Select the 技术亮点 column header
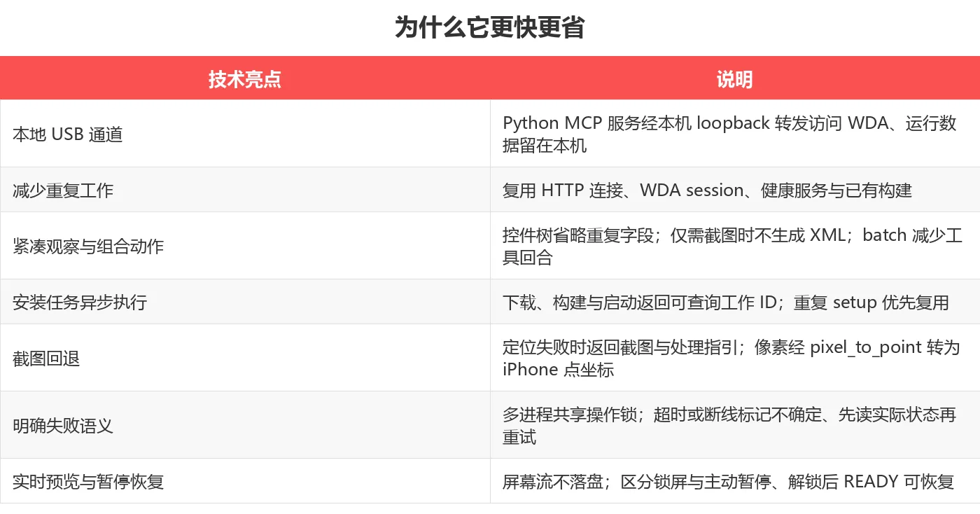Screen dimensions: 980x514 click(245, 78)
